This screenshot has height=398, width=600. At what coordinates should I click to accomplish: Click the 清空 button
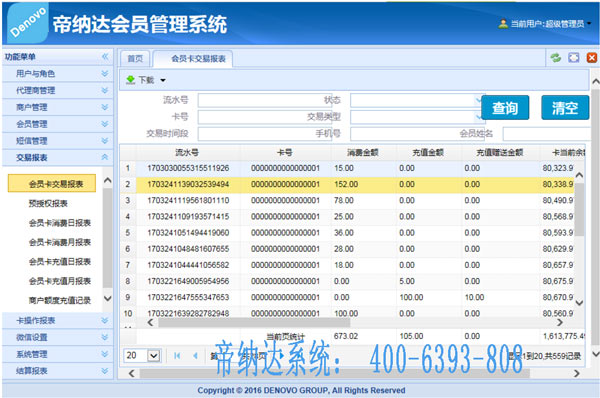[x=565, y=108]
